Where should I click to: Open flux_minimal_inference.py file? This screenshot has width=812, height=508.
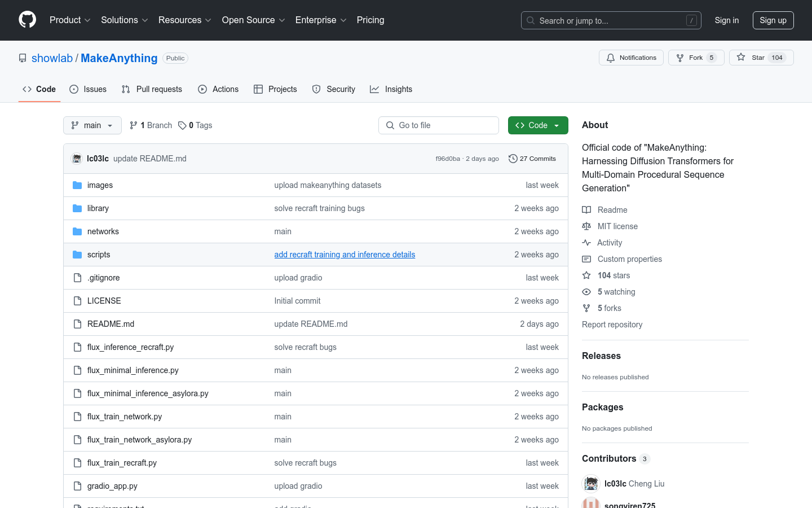133,370
